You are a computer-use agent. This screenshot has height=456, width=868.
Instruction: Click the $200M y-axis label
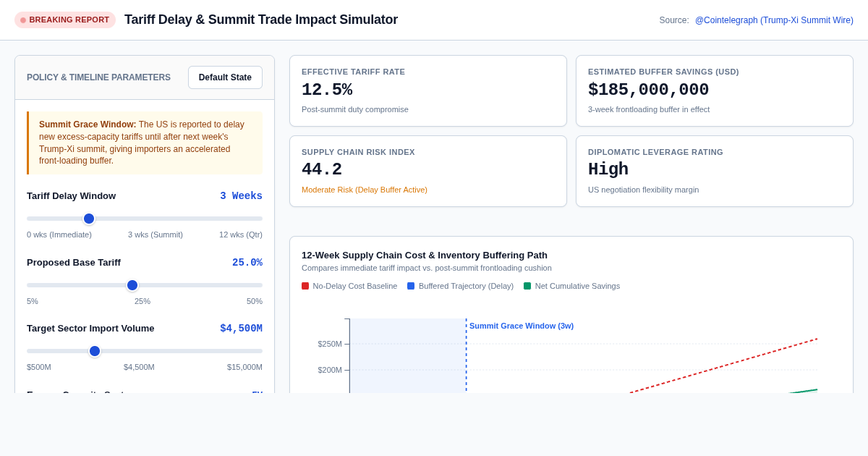(x=330, y=370)
